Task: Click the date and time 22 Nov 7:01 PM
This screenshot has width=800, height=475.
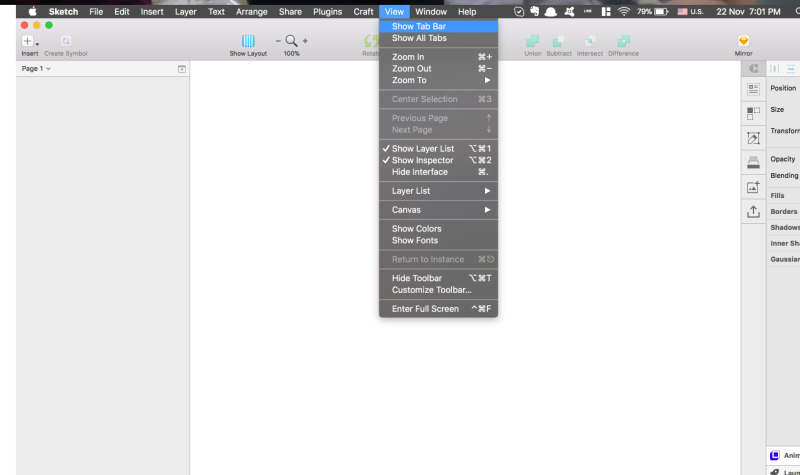Action: [748, 11]
